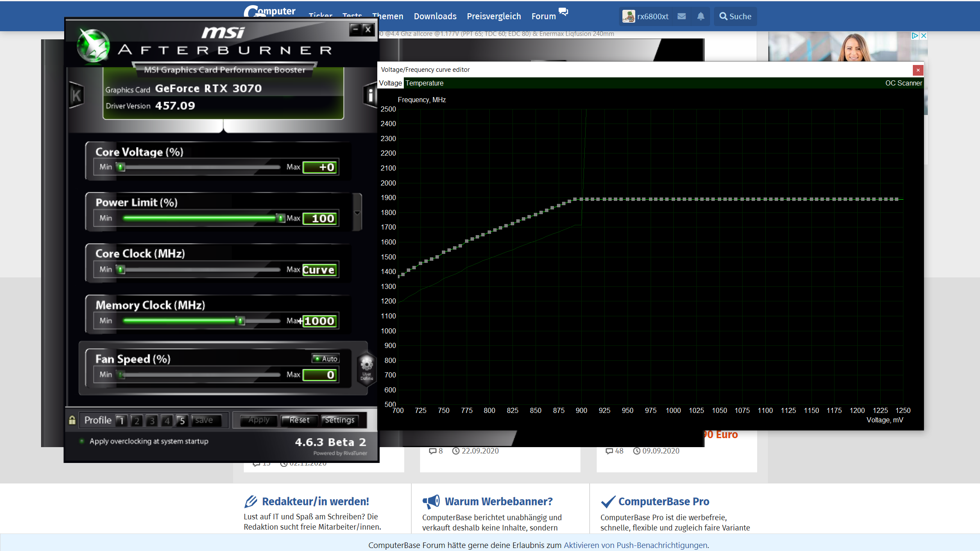Click the 22.09.2020 article date

480,451
